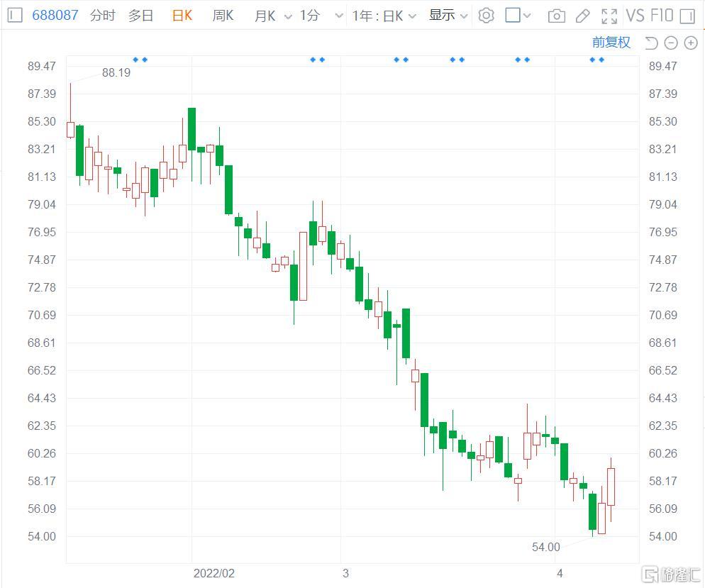Image resolution: width=705 pixels, height=588 pixels.
Task: Select the 1分 one-minute chart tab
Action: tap(310, 16)
